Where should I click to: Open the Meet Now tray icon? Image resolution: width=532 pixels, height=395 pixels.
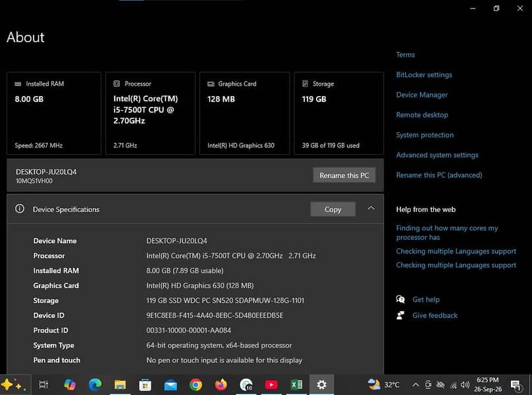[x=428, y=384]
